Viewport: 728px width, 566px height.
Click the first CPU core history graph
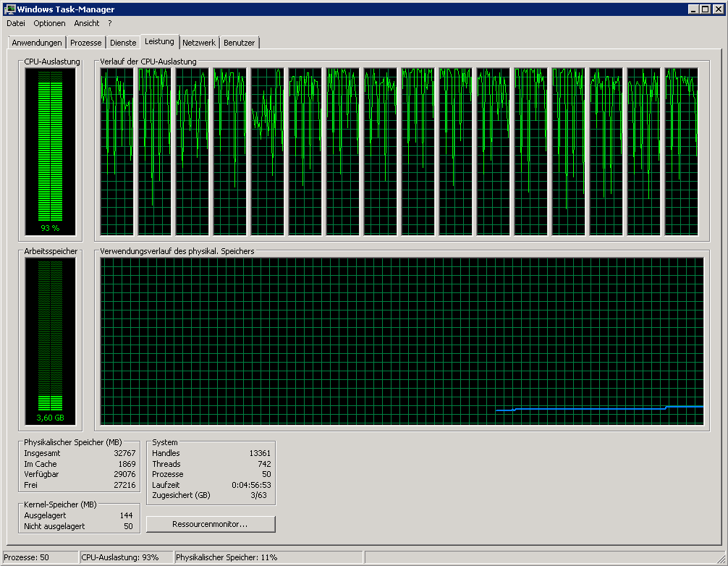(x=117, y=152)
